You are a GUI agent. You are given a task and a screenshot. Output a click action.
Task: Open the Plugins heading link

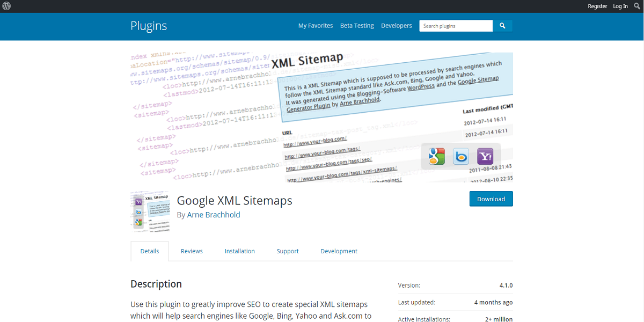pos(149,26)
